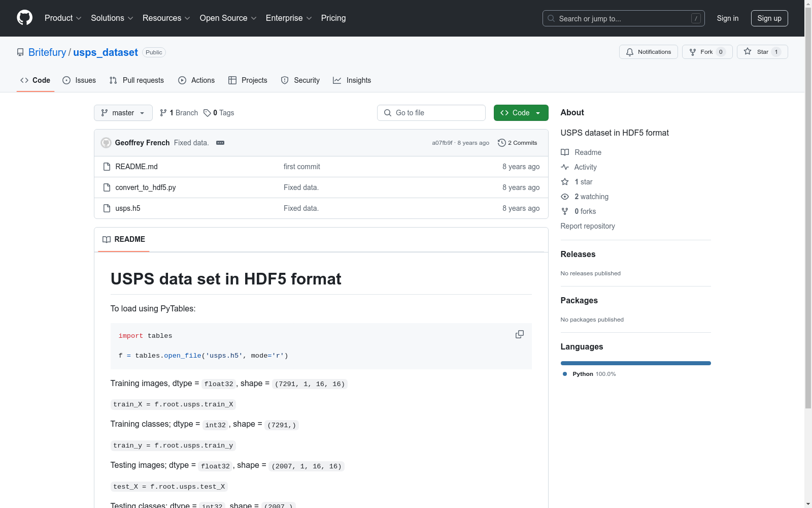Click the file icon next to convert_to_hdf5.py

pos(107,187)
